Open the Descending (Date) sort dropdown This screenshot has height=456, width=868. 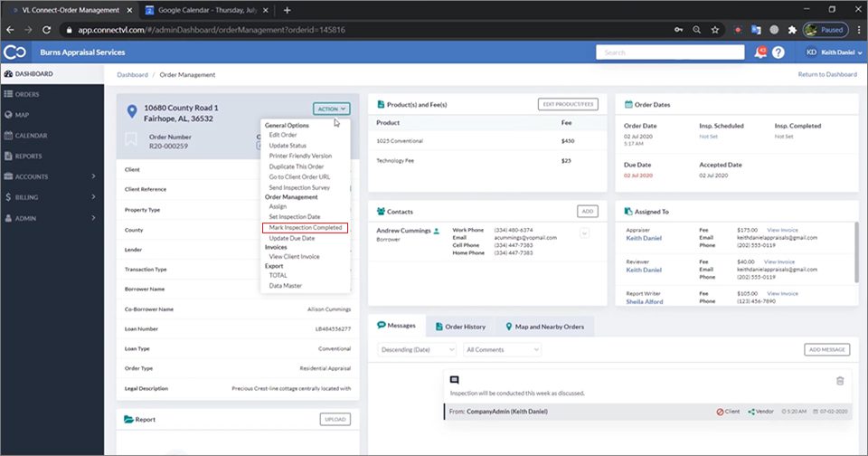417,349
